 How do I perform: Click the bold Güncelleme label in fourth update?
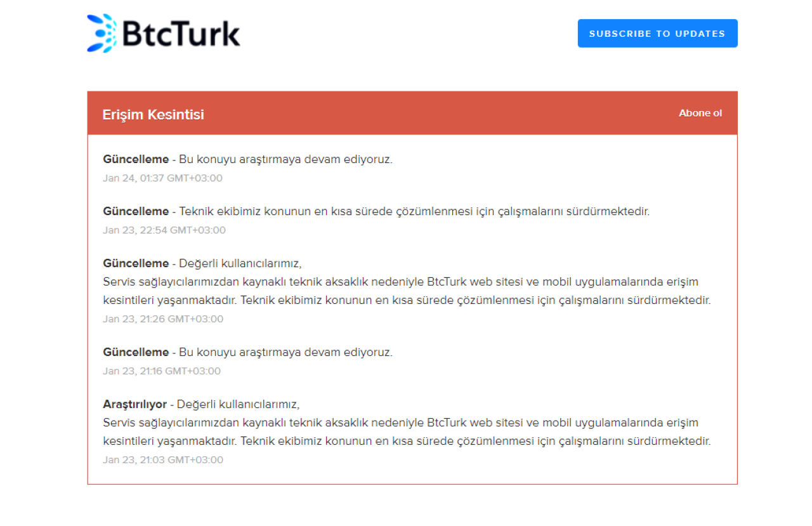pos(136,352)
